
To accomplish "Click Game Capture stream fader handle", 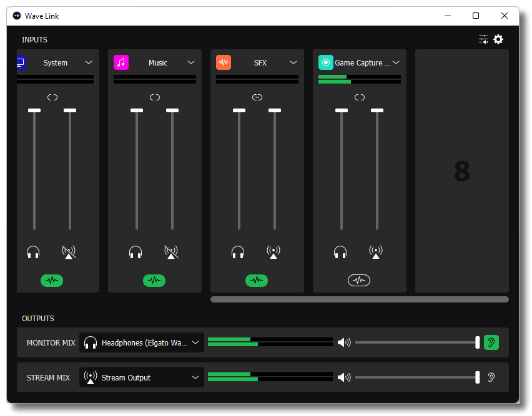I will click(x=377, y=110).
